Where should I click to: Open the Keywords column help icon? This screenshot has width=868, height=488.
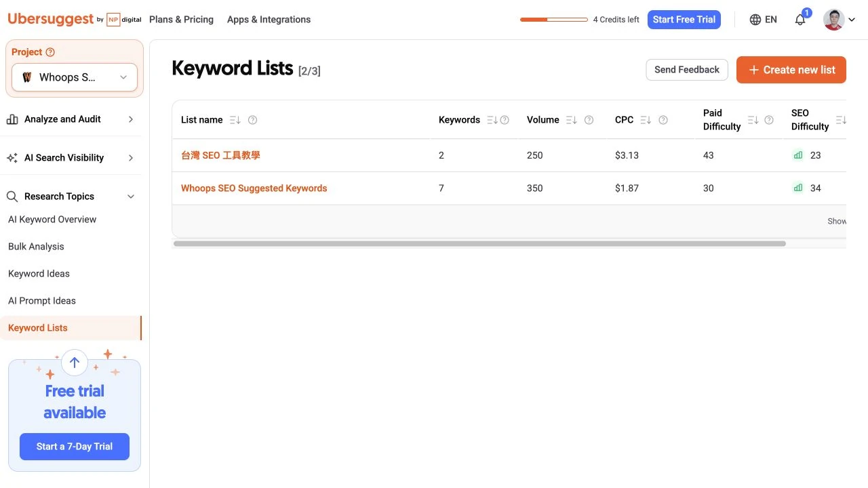coord(505,120)
